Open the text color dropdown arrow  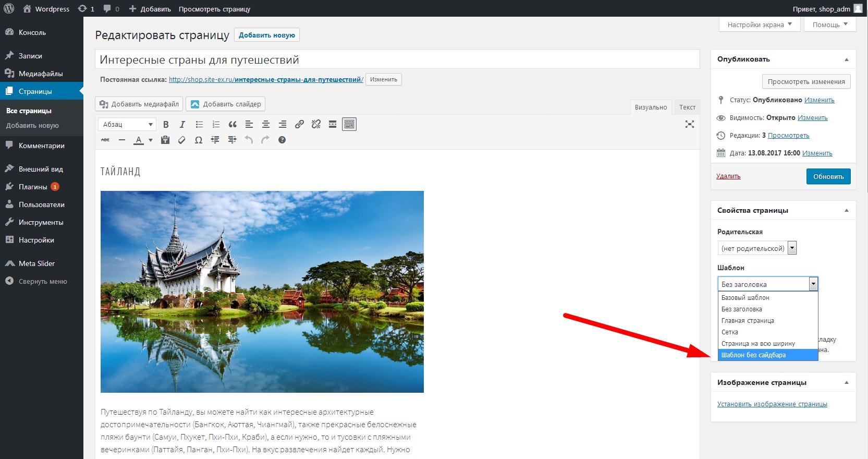(151, 140)
